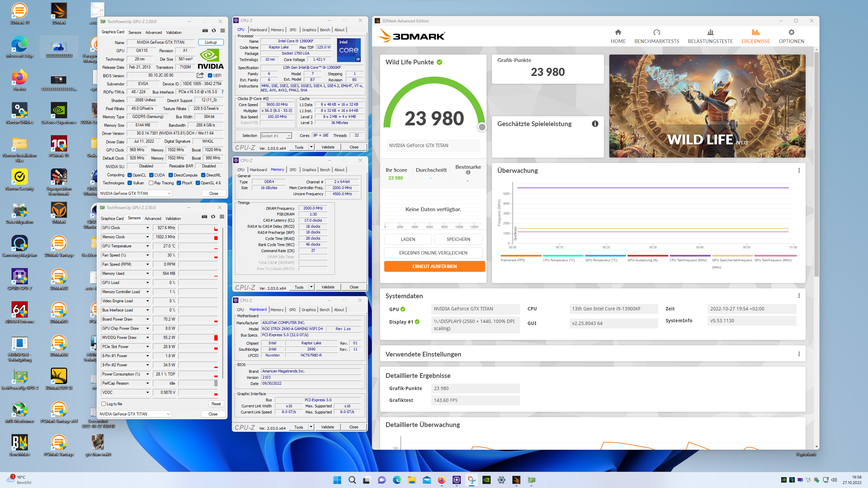Open Überwachung panel three-dot menu
868x488 pixels.
tap(799, 170)
